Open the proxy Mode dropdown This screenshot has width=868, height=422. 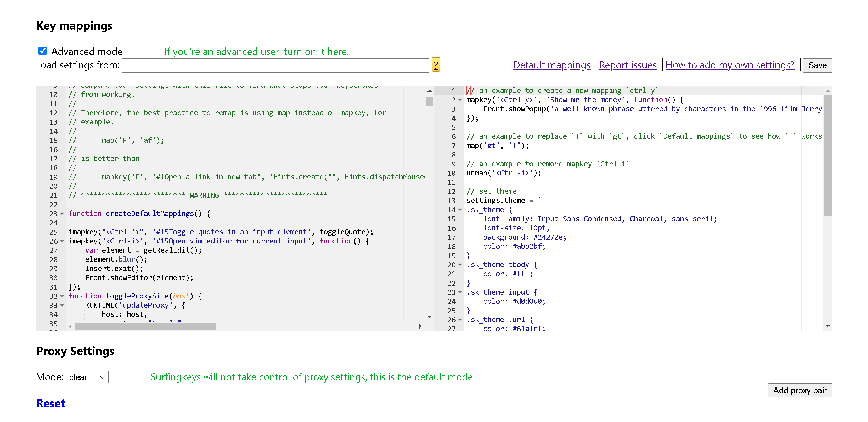pyautogui.click(x=87, y=377)
